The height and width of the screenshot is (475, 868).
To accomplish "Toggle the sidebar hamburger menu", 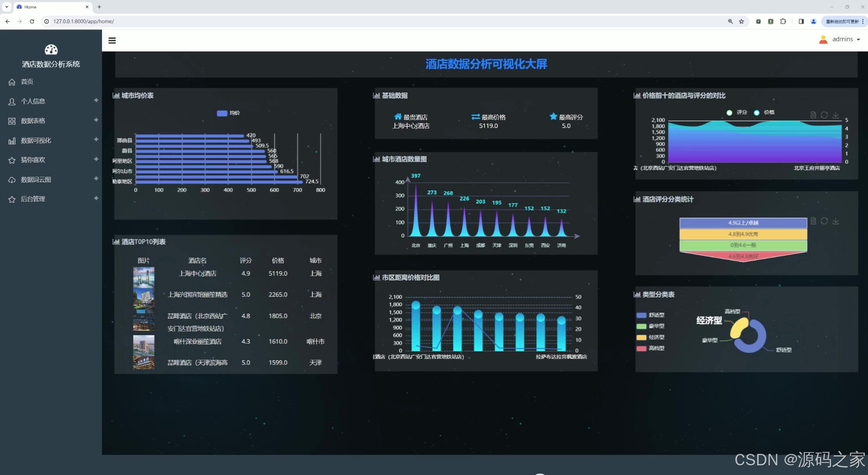I will click(112, 40).
